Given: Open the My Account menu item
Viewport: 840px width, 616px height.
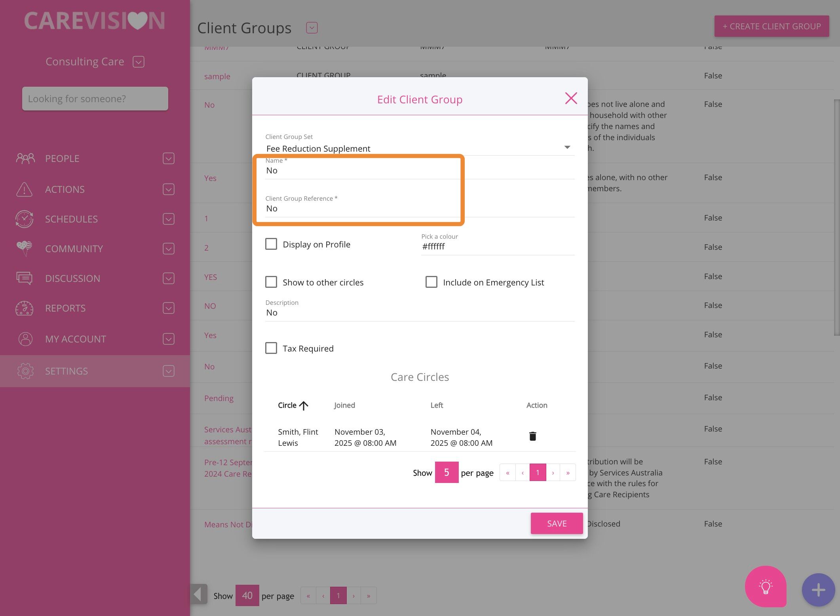Looking at the screenshot, I should [x=75, y=339].
